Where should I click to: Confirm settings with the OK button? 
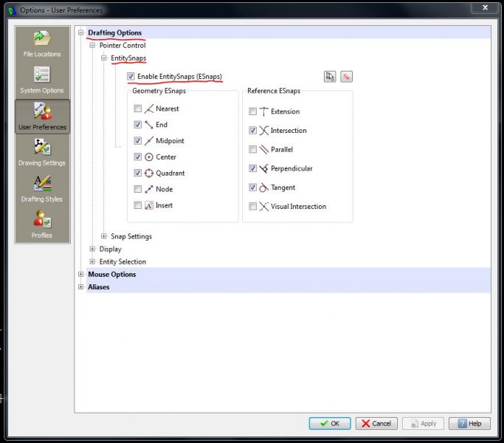(330, 423)
